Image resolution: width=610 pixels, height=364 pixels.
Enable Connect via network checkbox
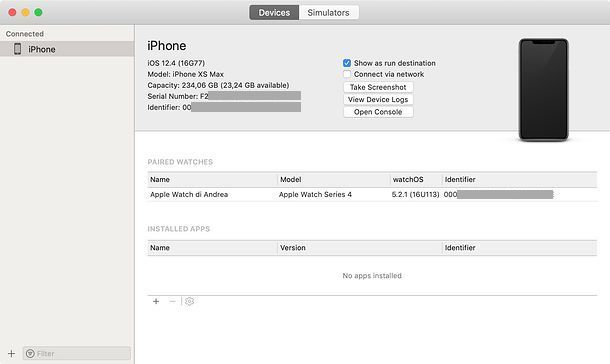(347, 74)
